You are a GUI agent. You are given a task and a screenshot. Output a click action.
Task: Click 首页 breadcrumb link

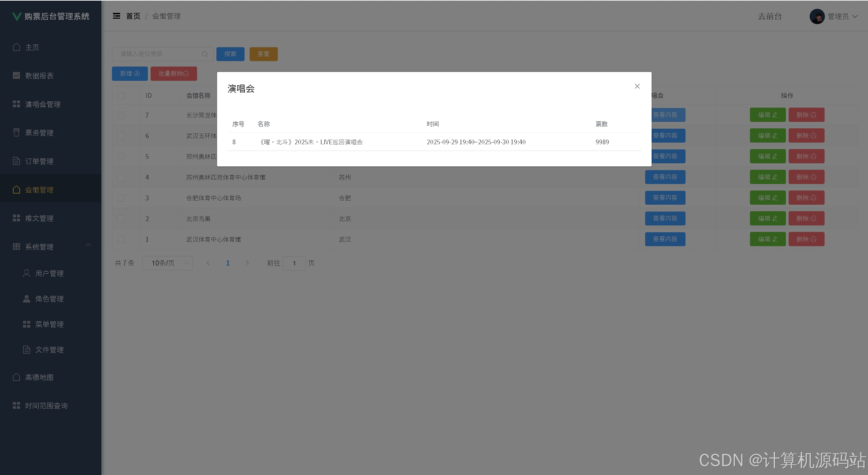click(x=133, y=16)
